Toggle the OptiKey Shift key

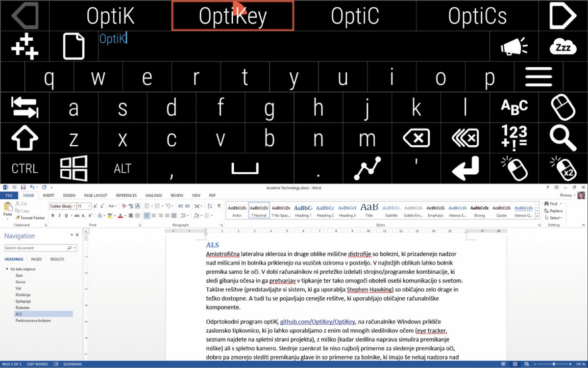[x=24, y=138]
